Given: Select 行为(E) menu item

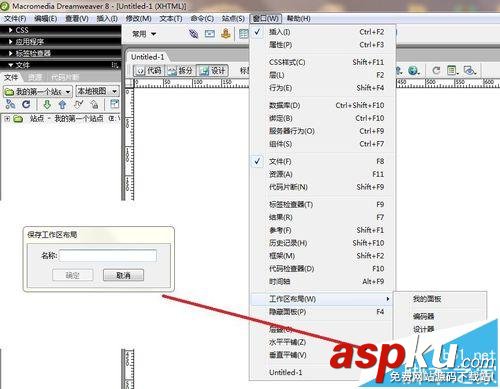Looking at the screenshot, I should 322,88.
